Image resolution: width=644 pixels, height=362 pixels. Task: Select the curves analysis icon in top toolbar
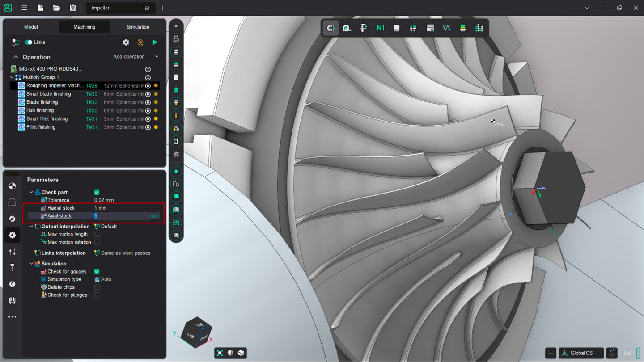pyautogui.click(x=446, y=28)
